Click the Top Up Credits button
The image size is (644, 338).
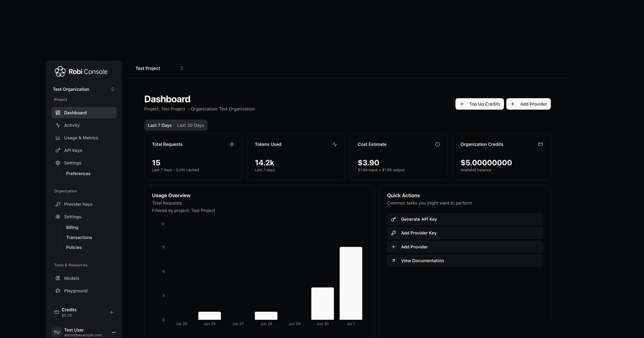tap(479, 104)
